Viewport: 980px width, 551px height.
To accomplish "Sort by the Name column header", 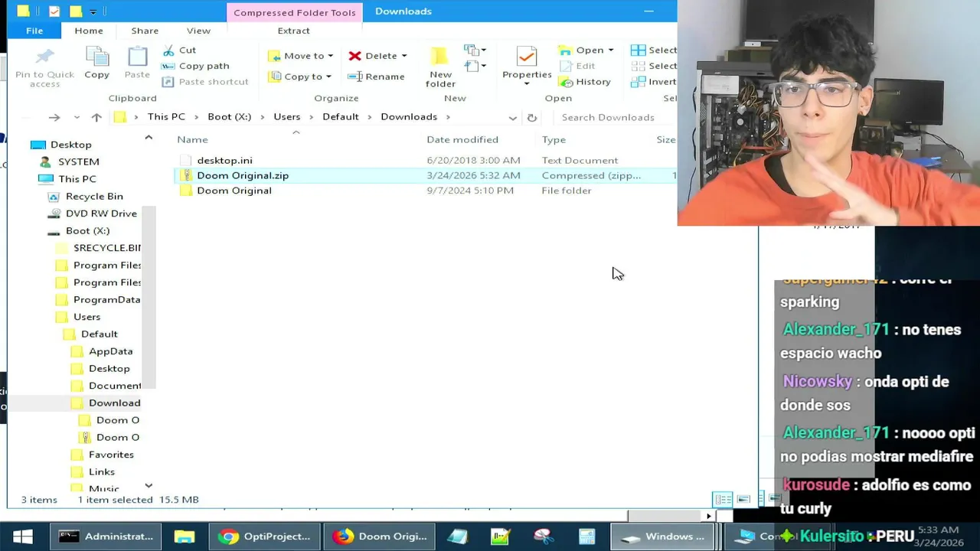I will (x=192, y=139).
